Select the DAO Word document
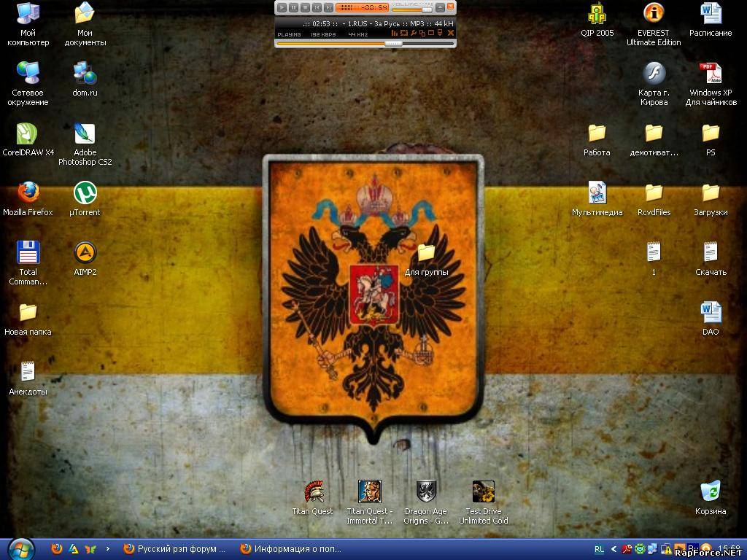The width and height of the screenshot is (747, 560). (x=711, y=319)
